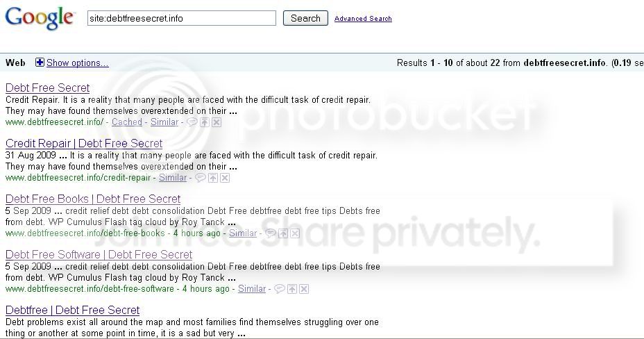Open Similar link of debtfreesecret.info/ result

(164, 122)
